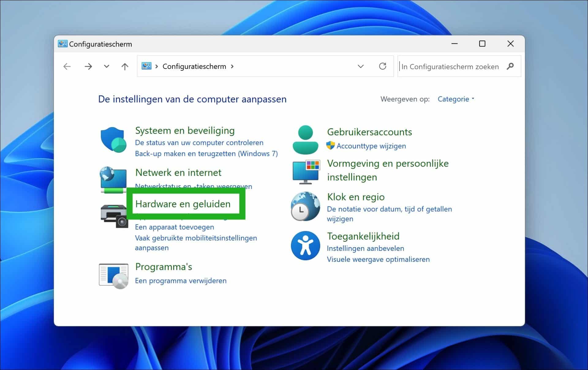Viewport: 588px width, 370px height.
Task: Click Visuele weergave optimaliseren
Action: click(x=378, y=259)
